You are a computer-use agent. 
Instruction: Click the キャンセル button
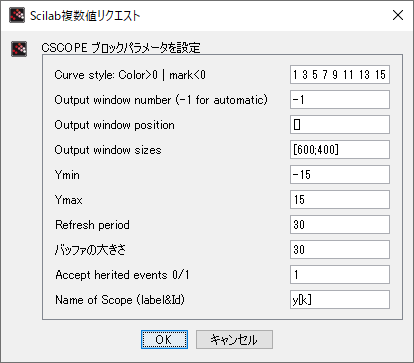234,339
